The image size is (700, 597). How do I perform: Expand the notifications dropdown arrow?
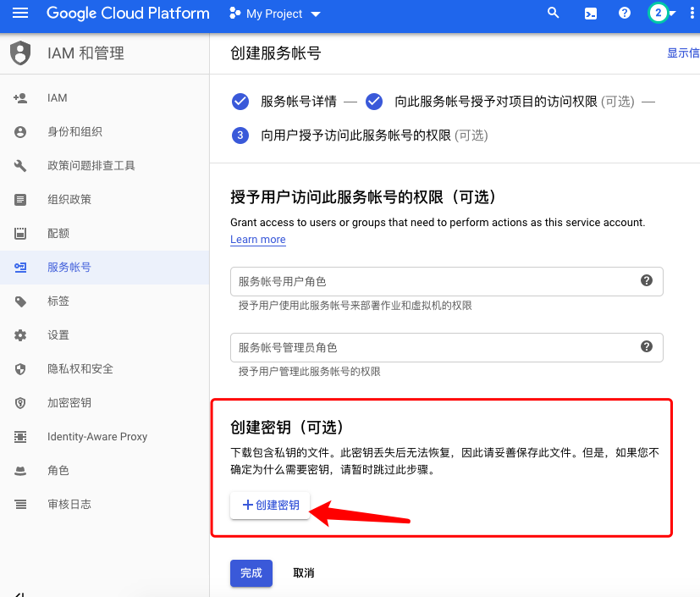coord(672,14)
